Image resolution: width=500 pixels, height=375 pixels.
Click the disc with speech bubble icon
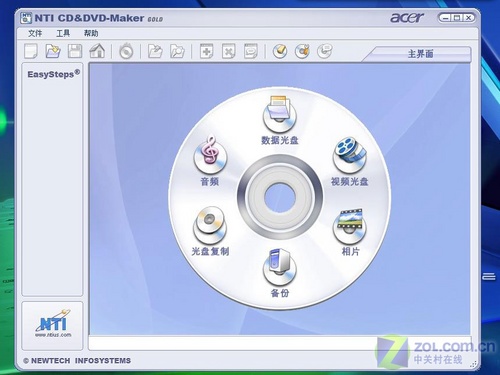[x=324, y=52]
